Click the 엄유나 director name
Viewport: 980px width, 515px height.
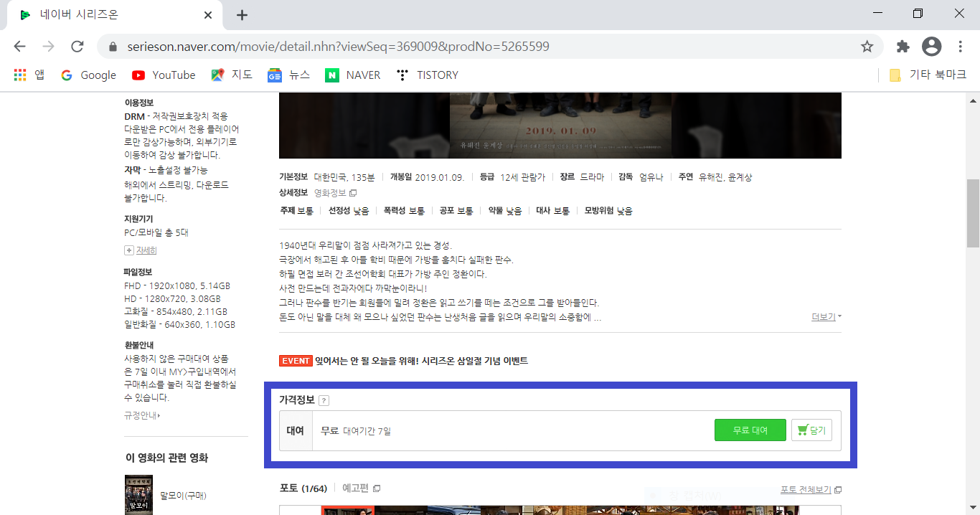[x=651, y=177]
